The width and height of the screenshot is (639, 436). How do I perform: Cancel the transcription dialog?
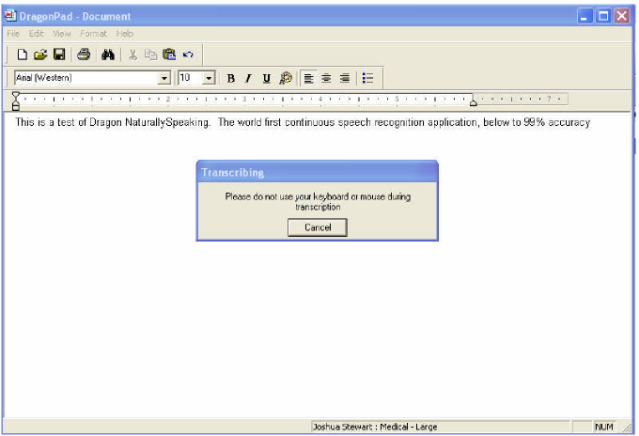point(317,227)
